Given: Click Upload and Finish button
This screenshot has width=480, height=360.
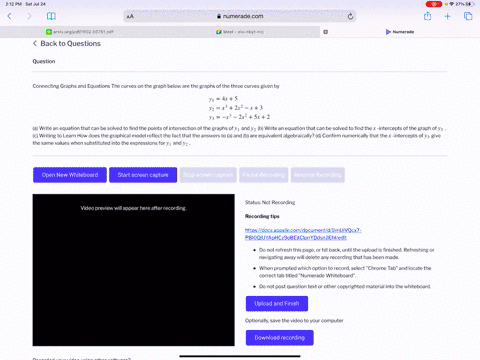Looking at the screenshot, I should point(277,304).
